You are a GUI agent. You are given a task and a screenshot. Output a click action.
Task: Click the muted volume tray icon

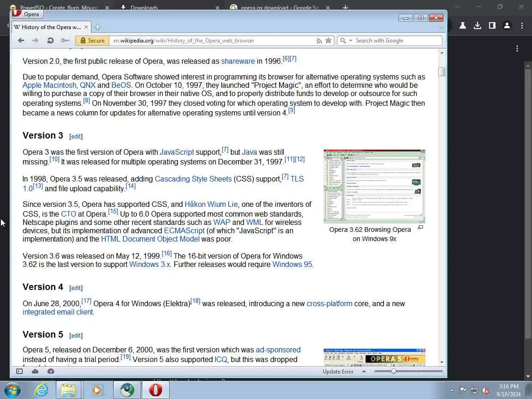coord(485,391)
